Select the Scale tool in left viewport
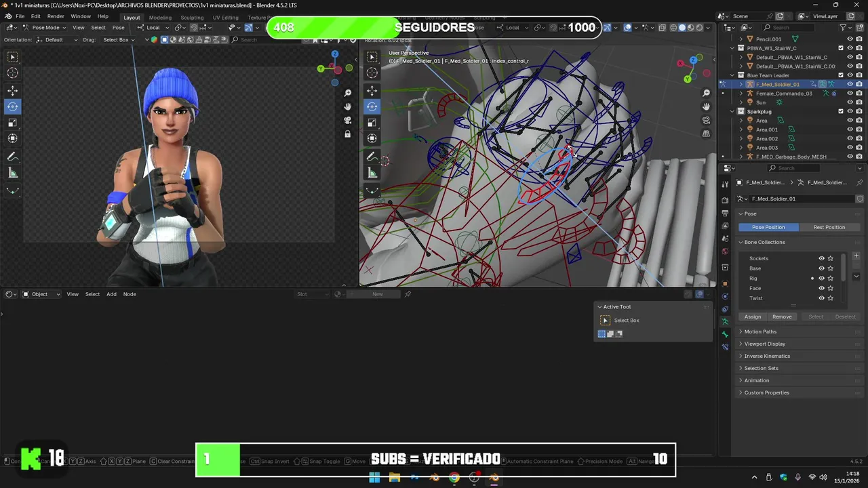 point(12,123)
